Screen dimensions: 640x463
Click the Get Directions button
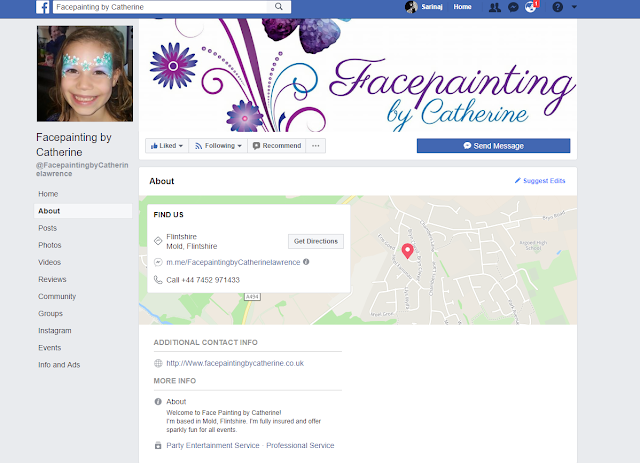tap(316, 241)
